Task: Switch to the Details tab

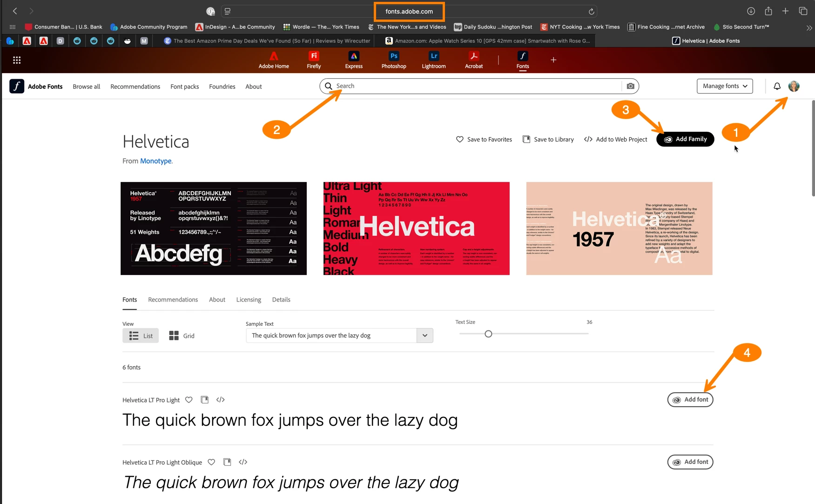Action: pos(281,300)
